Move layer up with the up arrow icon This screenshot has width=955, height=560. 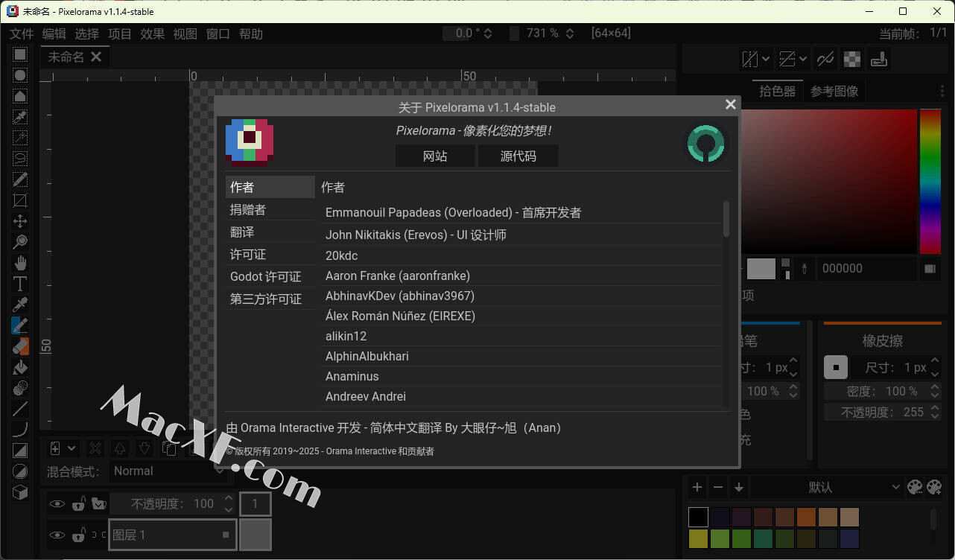click(x=120, y=448)
